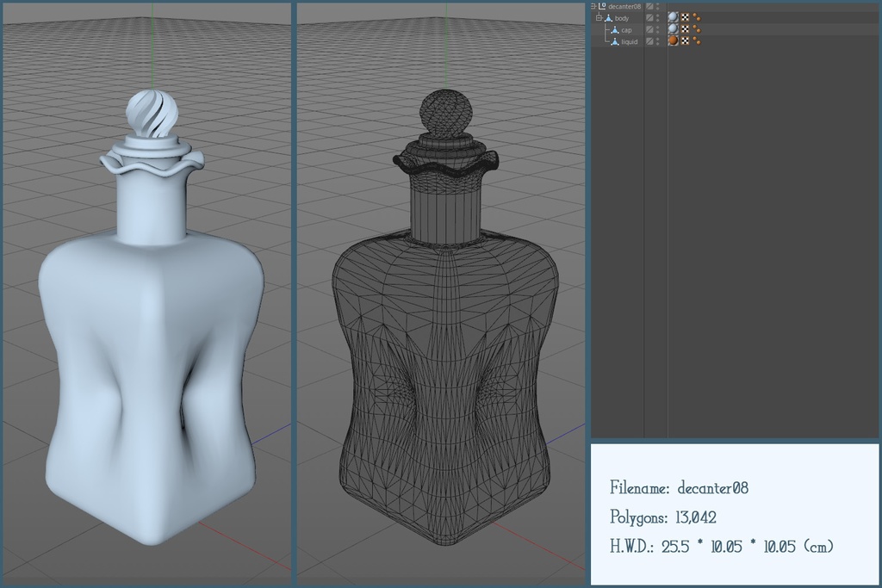Pick the body's light-blue material tag
Viewport: 882px width, 588px height.
click(674, 17)
